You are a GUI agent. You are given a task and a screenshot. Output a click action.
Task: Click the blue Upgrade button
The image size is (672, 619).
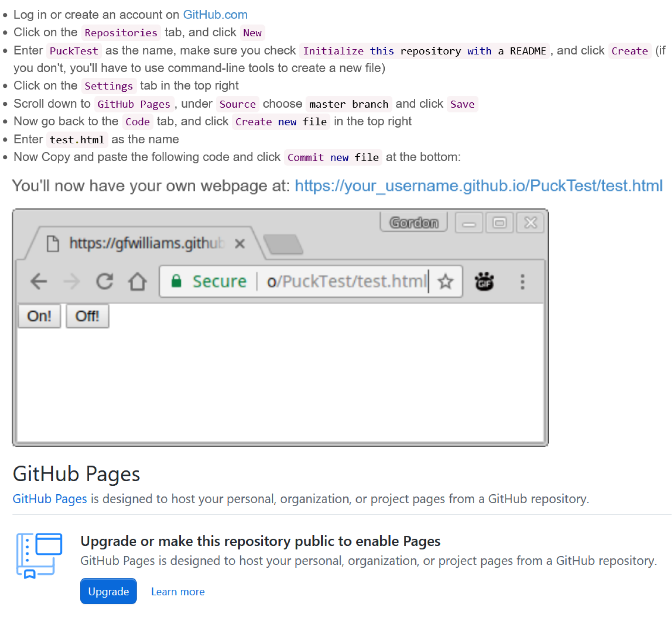108,591
